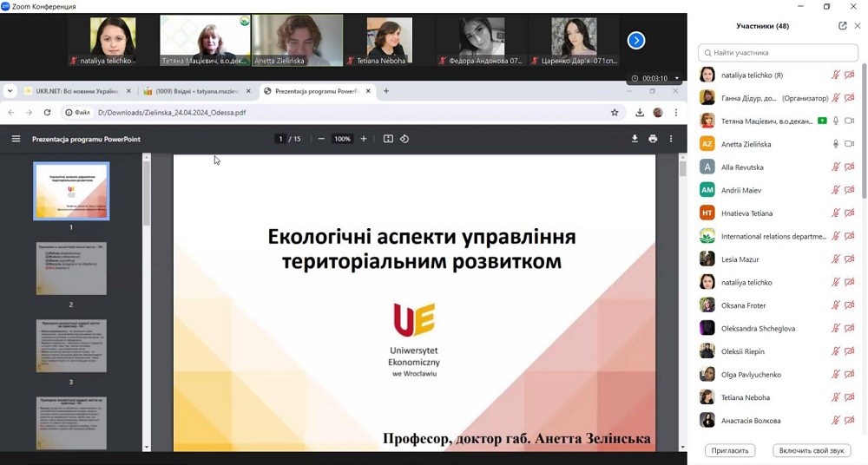Download the PDF from viewer toolbar
The height and width of the screenshot is (465, 868).
635,139
